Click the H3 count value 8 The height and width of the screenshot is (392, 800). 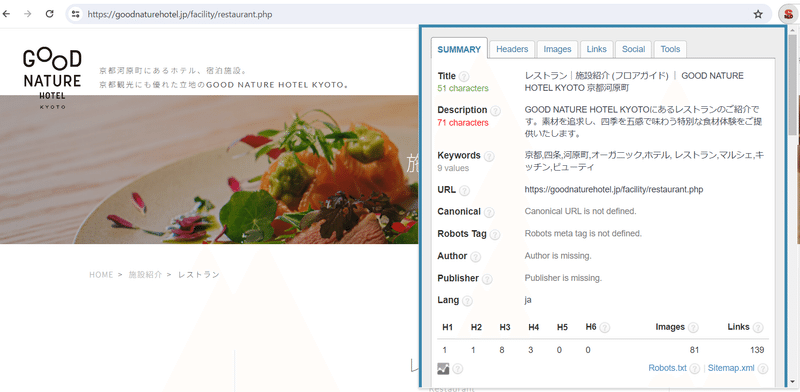tap(502, 350)
